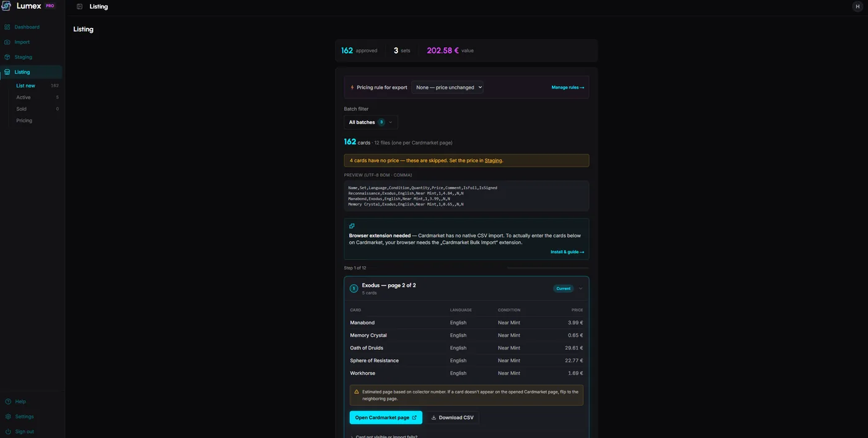The image size is (868, 438).
Task: Click the Open Cardmarket page button
Action: pos(386,418)
